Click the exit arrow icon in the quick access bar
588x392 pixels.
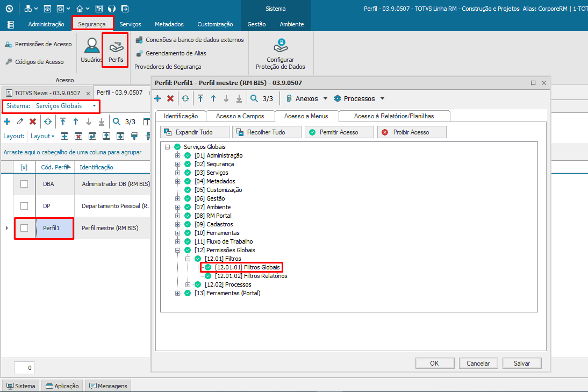click(x=125, y=8)
